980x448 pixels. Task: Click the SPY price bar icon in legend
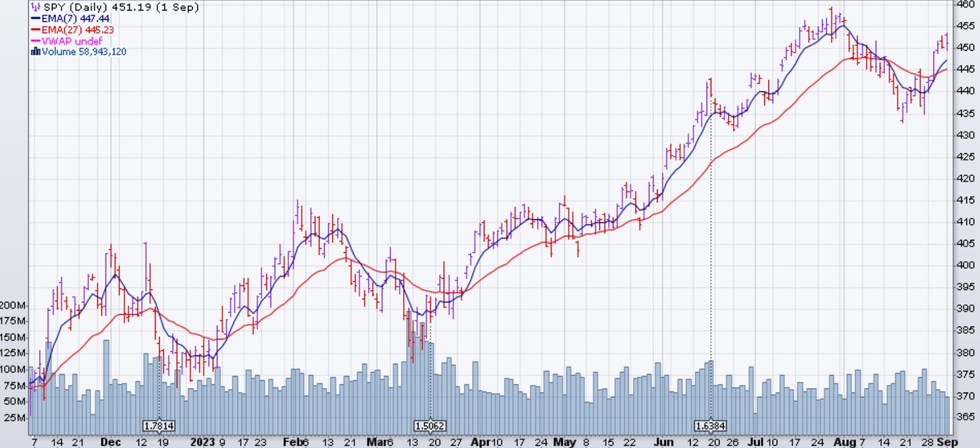tap(35, 8)
